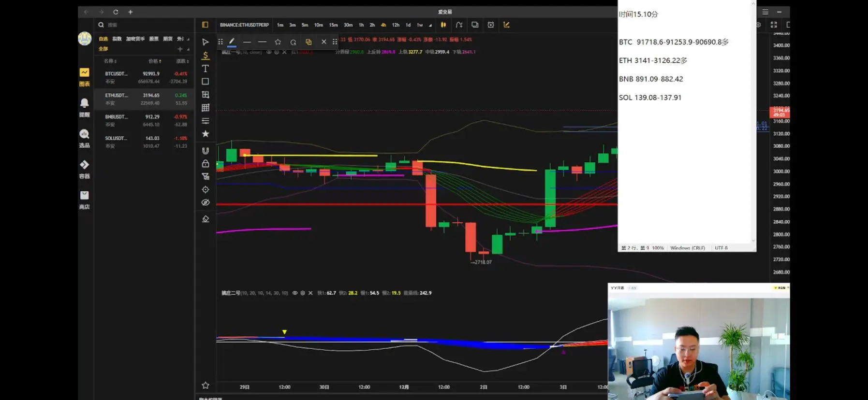Click the fullscreen chart icon
Viewport: 868px width, 400px height.
coord(774,25)
